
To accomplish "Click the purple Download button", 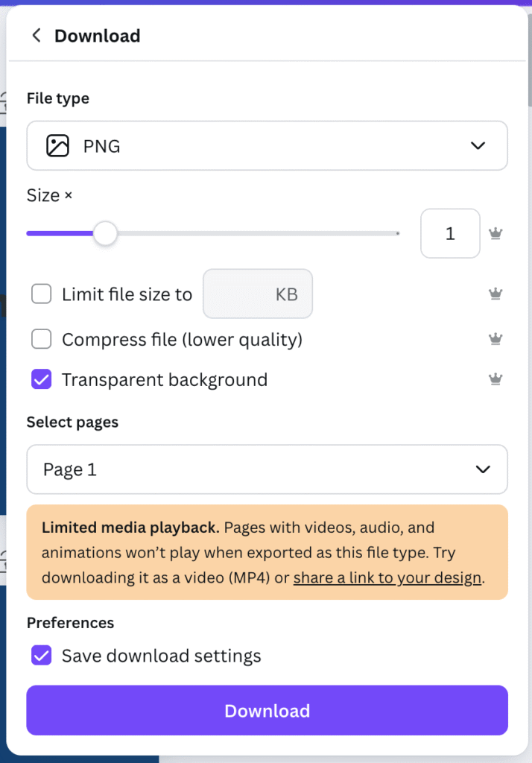I will pos(267,711).
